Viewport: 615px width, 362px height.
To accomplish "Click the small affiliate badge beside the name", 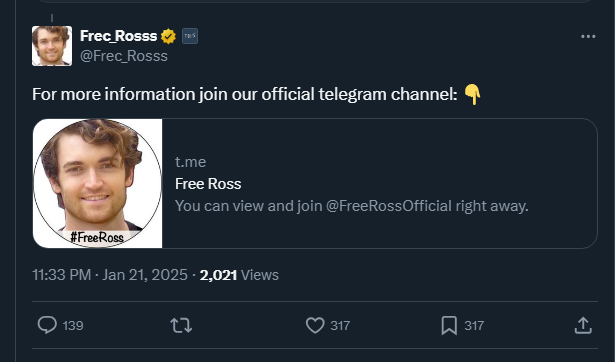I will point(190,36).
